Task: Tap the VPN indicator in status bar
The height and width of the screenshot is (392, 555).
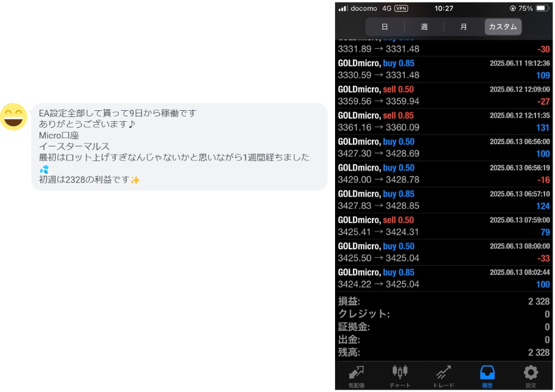Action: coord(401,9)
